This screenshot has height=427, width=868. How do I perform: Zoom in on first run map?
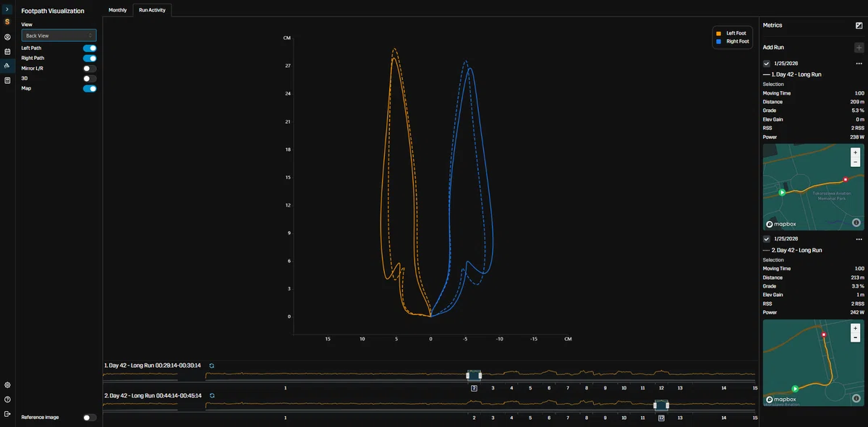pos(856,152)
